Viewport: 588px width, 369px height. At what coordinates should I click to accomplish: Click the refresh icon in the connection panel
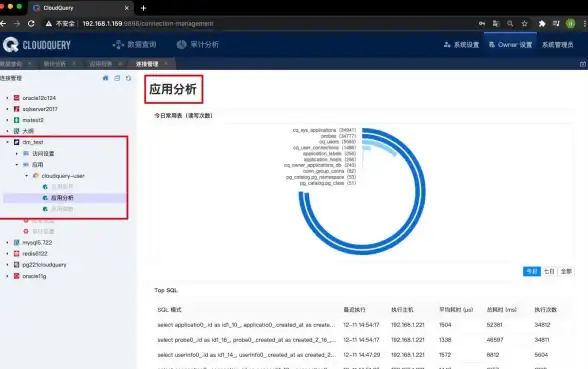pos(128,78)
